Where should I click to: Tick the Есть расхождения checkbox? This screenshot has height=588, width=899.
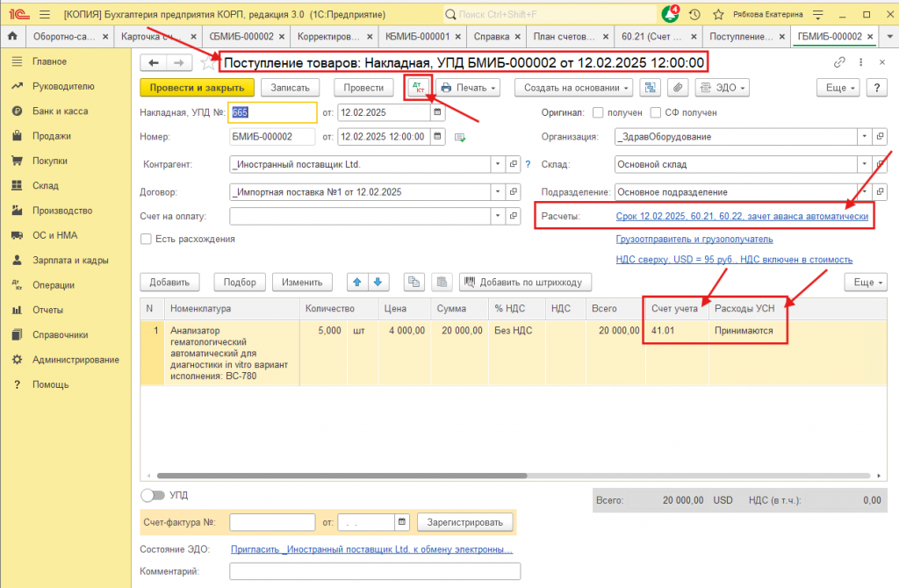146,239
